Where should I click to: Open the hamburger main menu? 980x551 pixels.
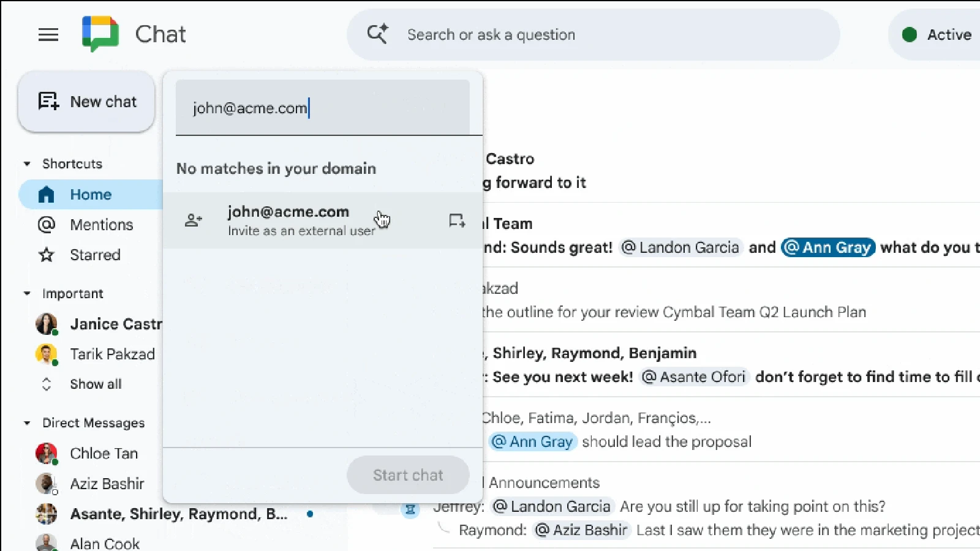[x=48, y=35]
